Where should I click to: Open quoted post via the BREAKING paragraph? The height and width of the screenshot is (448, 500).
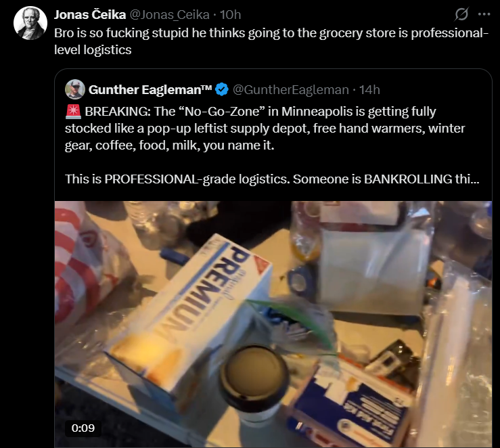pyautogui.click(x=265, y=128)
